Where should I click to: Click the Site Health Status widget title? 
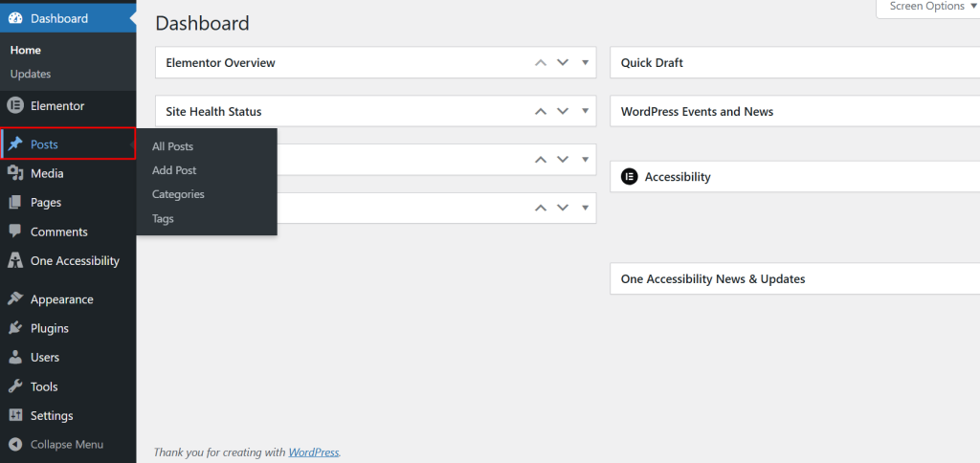tap(213, 111)
